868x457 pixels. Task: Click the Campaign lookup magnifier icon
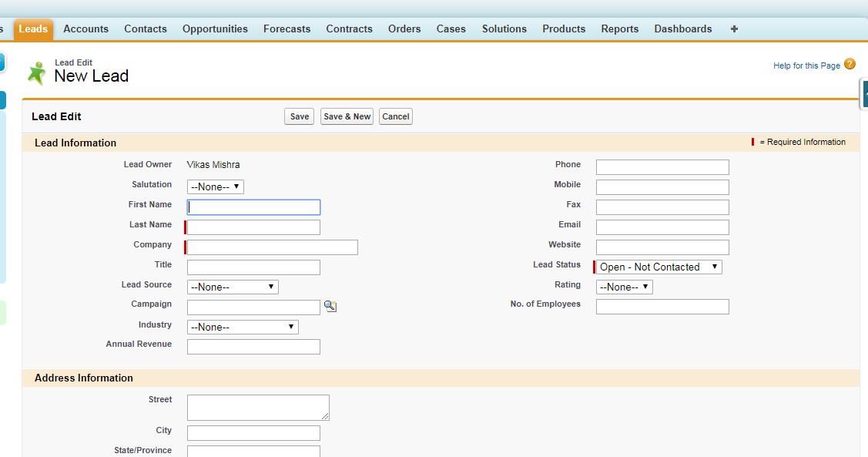pyautogui.click(x=330, y=307)
